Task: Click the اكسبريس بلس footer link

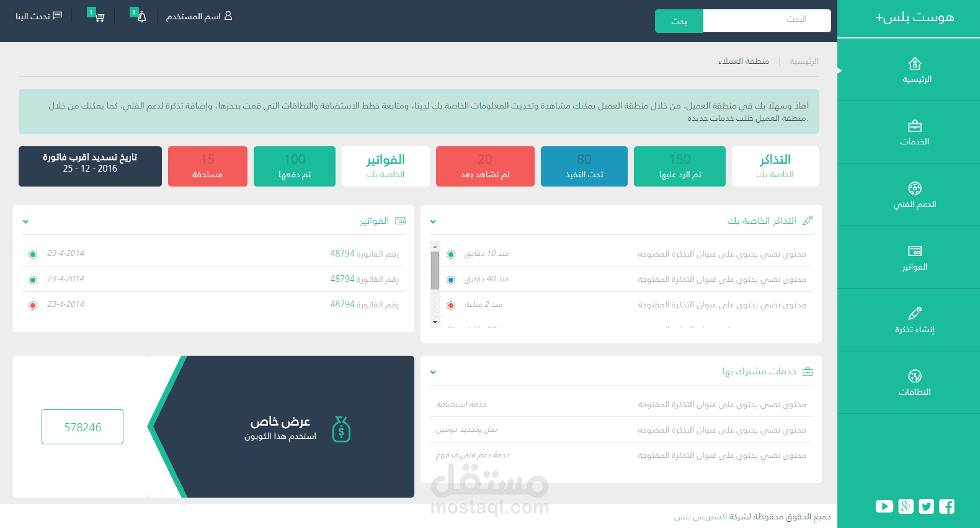Action: click(701, 517)
